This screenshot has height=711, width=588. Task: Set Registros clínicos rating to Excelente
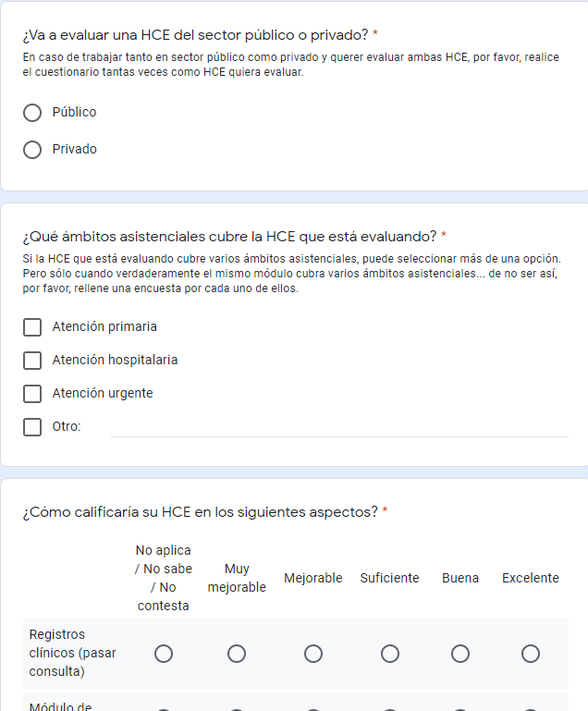531,654
